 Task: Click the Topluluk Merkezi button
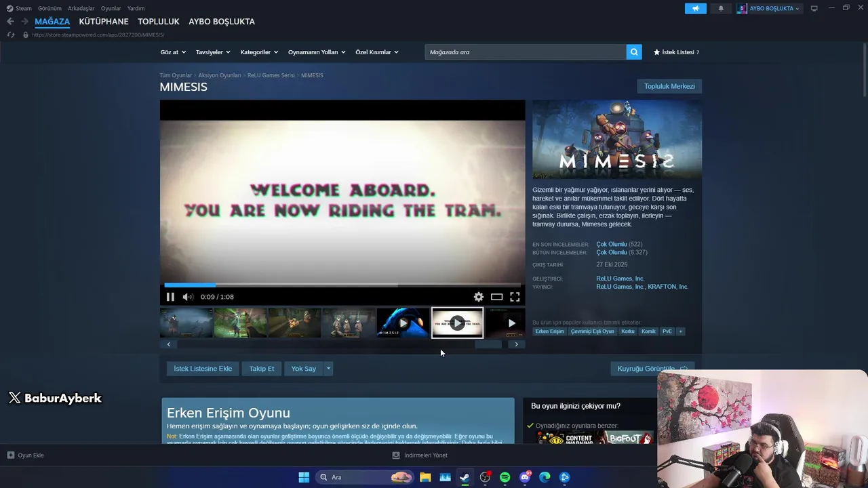[x=669, y=86]
